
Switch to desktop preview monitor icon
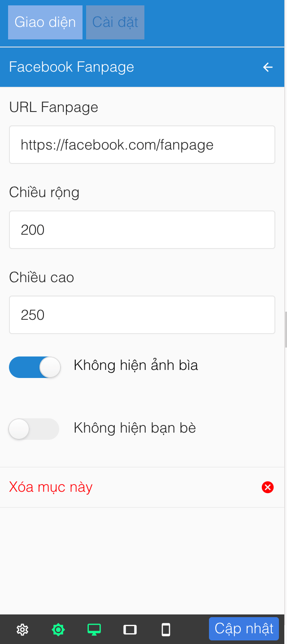click(x=94, y=630)
